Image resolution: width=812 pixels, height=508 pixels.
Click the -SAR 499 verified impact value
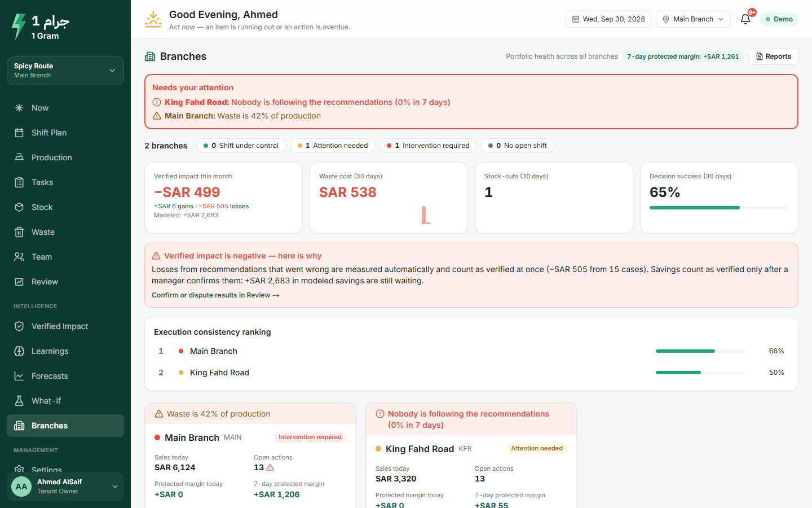coord(187,192)
